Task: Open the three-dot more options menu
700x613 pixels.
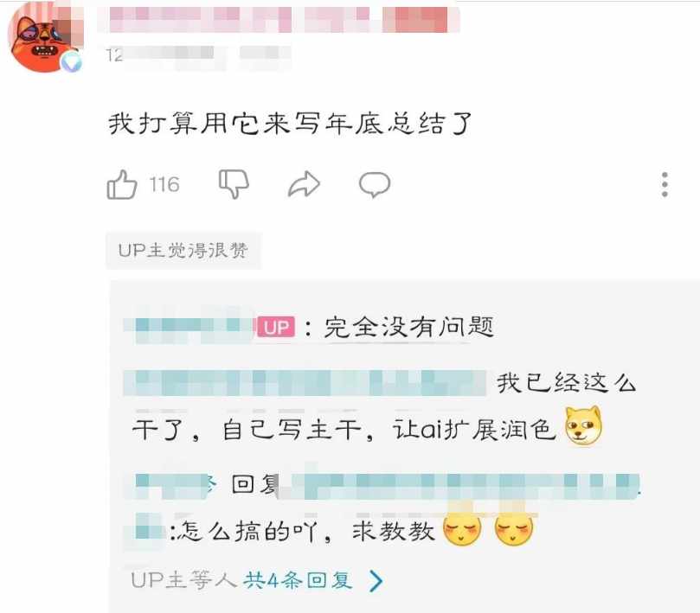Action: pos(665,184)
